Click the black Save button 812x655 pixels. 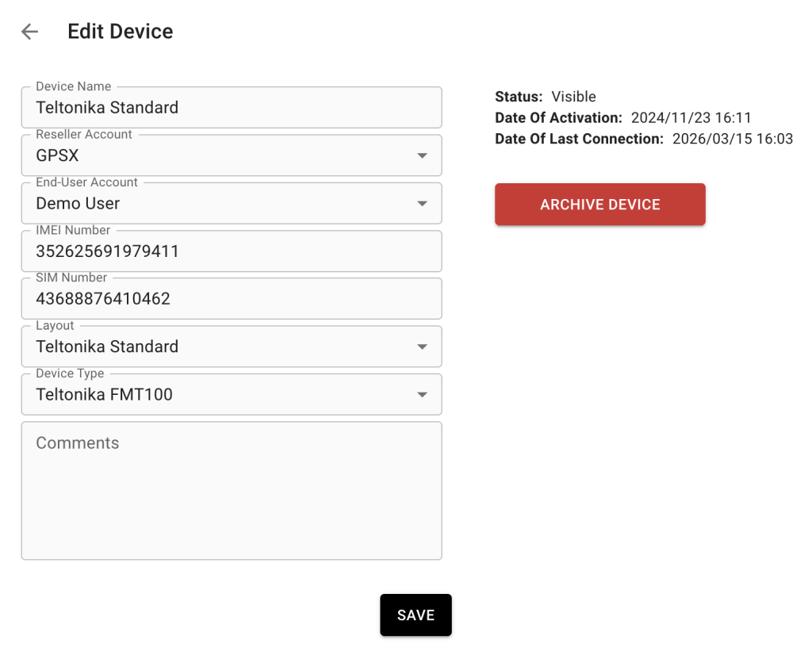(416, 615)
